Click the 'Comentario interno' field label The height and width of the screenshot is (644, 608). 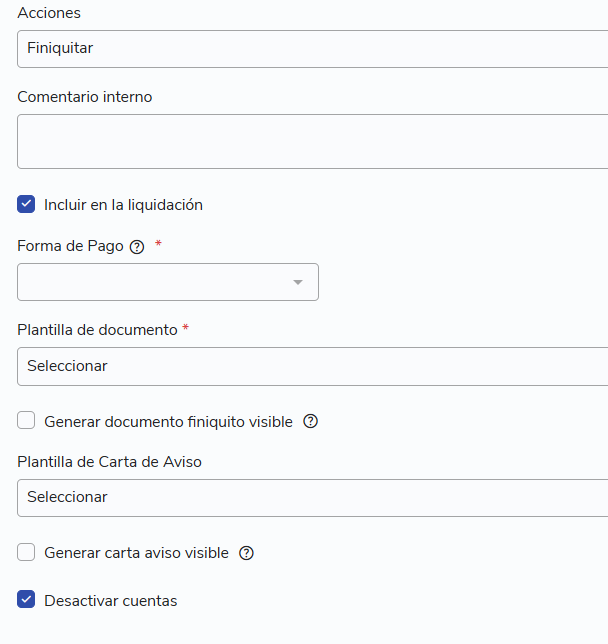tap(85, 97)
